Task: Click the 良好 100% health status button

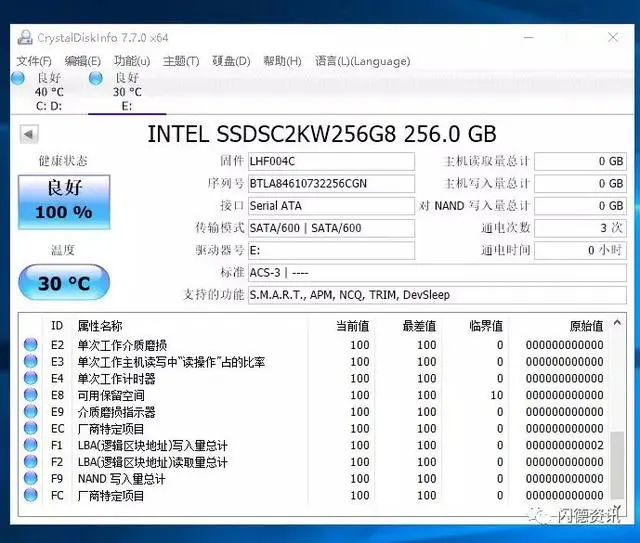Action: [64, 199]
